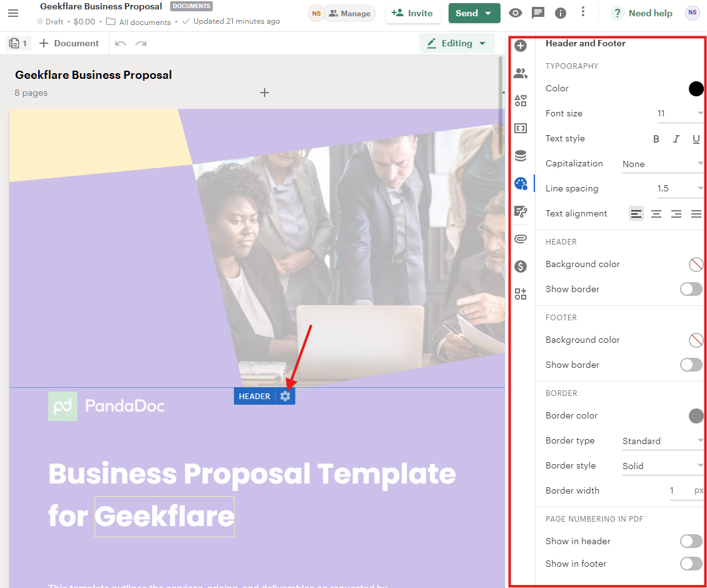The height and width of the screenshot is (588, 707).
Task: Open the Font size dropdown
Action: click(680, 114)
